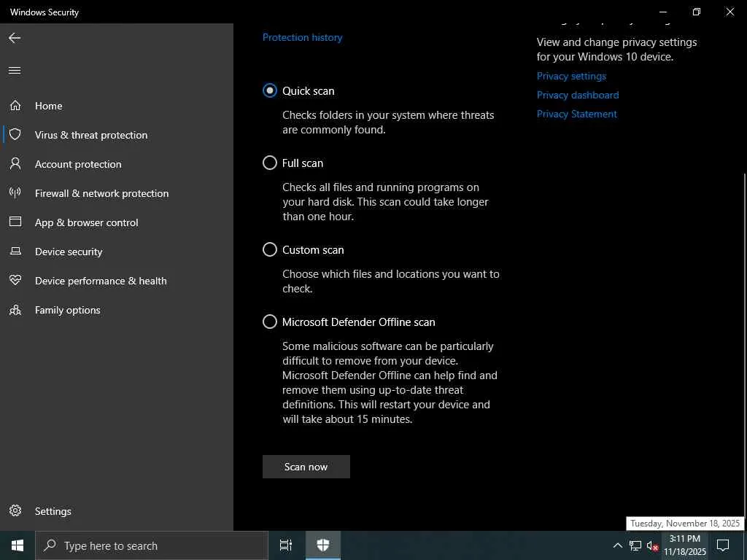Click the family icon for Family options
This screenshot has width=747, height=560.
pos(15,310)
